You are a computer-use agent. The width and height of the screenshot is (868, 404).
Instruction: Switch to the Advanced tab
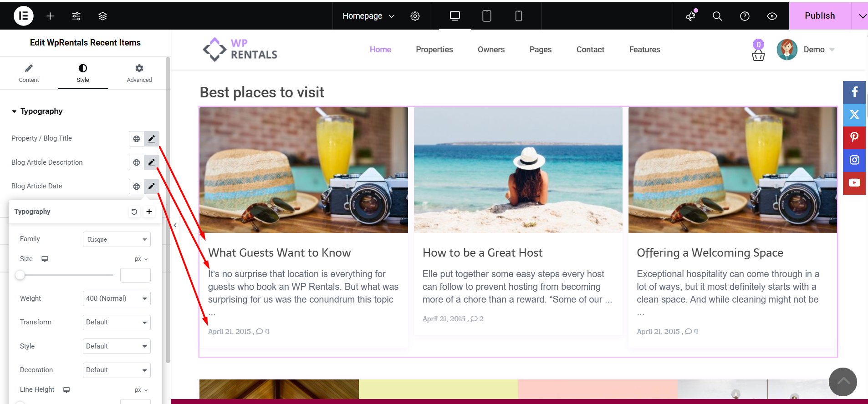pyautogui.click(x=139, y=73)
